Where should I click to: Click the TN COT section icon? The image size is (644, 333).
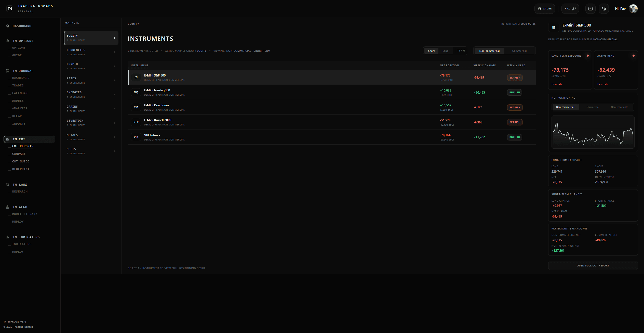coord(8,139)
